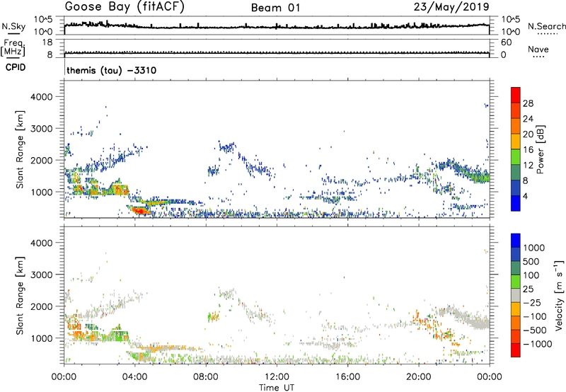The image size is (566, 392).
Task: Click the '16:00' time tick label
Action: click(347, 377)
